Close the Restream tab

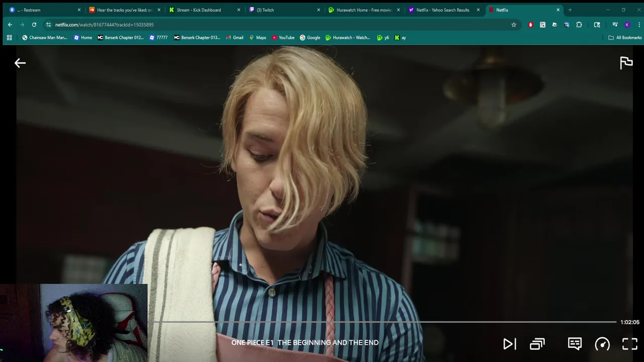pos(79,10)
